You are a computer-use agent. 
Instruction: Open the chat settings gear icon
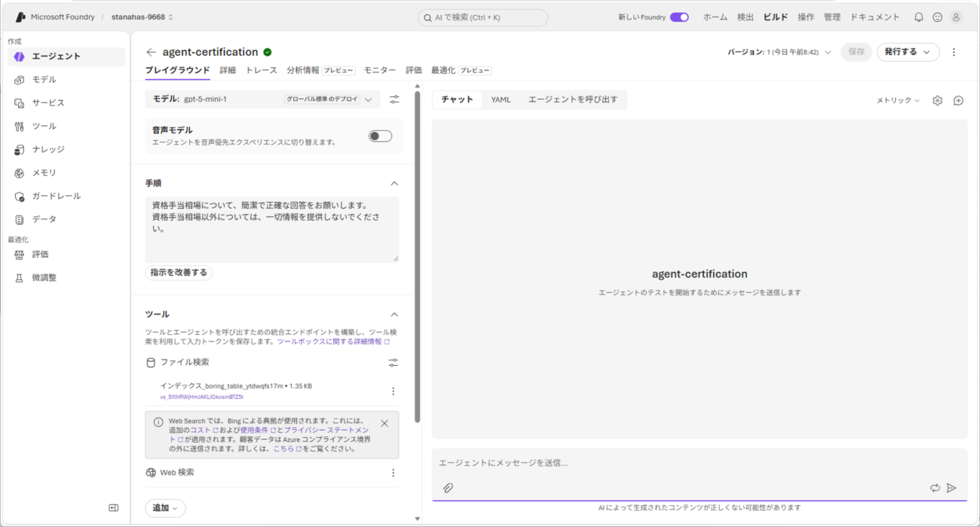[937, 100]
